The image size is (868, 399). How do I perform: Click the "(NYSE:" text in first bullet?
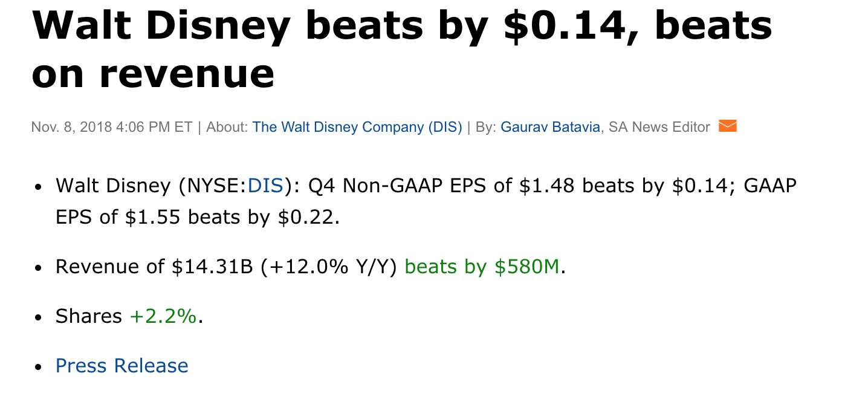pyautogui.click(x=213, y=186)
